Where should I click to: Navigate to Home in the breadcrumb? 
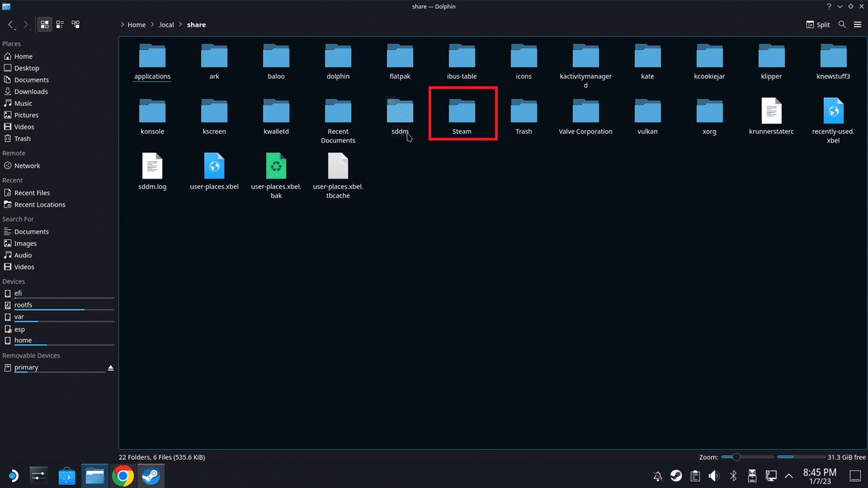coord(137,25)
